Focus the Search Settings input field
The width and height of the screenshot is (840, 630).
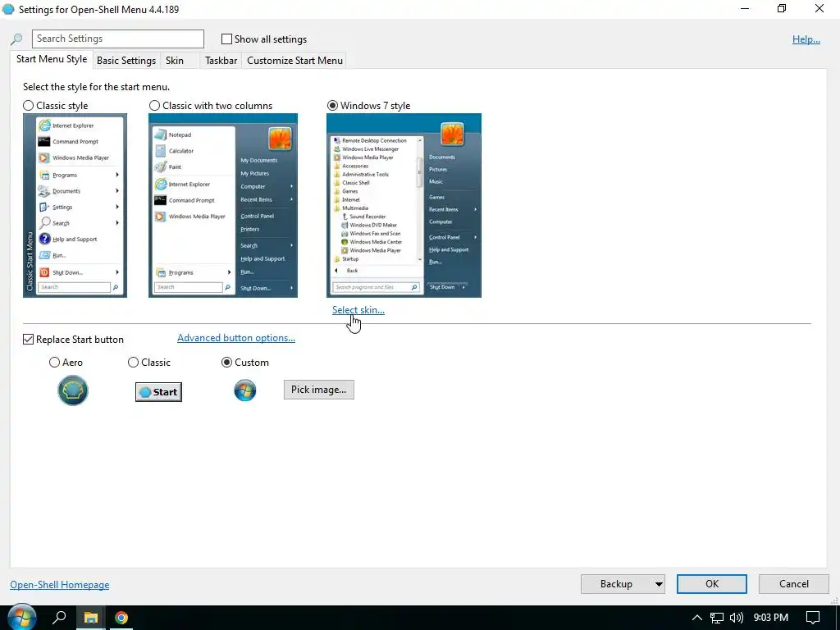(x=118, y=39)
